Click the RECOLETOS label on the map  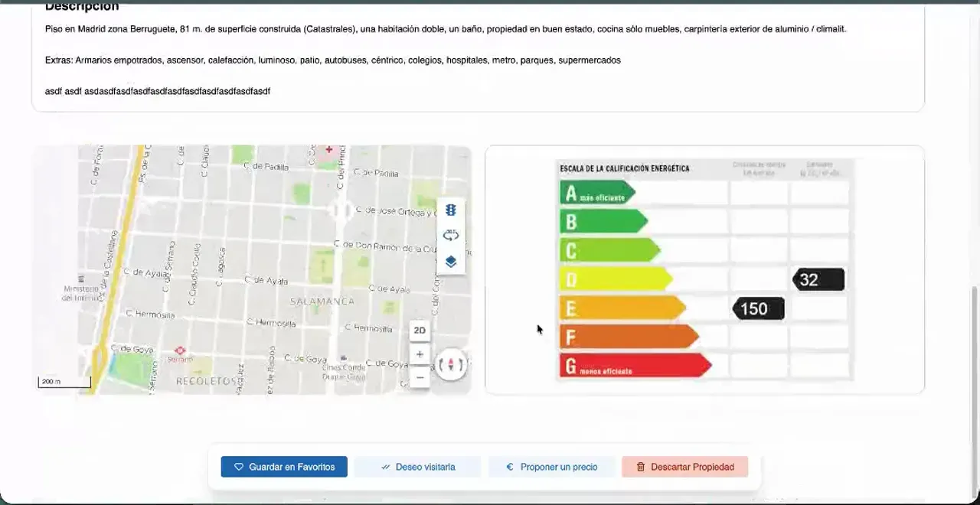[206, 381]
